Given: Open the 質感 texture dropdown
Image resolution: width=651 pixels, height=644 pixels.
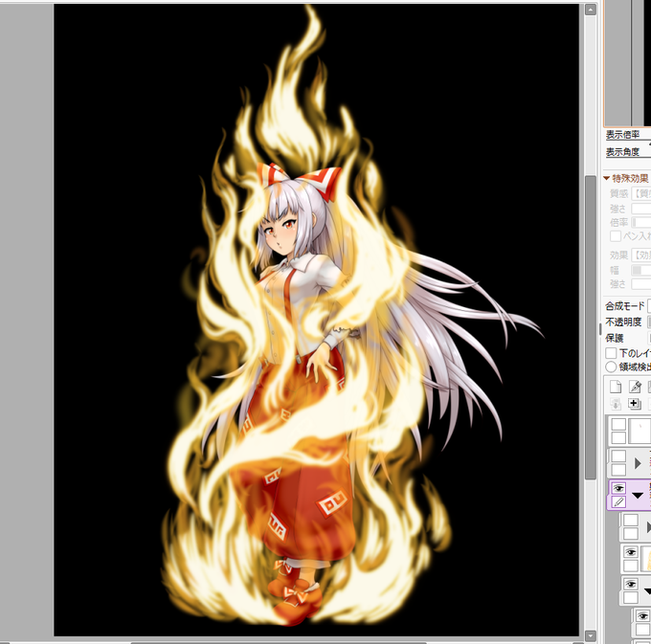Looking at the screenshot, I should pyautogui.click(x=641, y=193).
